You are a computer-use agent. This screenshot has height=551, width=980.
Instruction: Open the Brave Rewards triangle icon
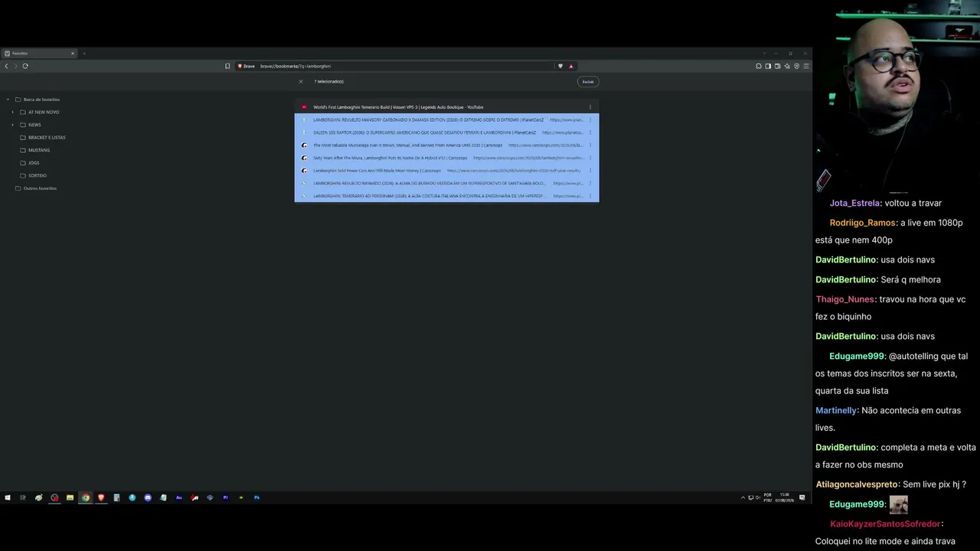click(570, 66)
